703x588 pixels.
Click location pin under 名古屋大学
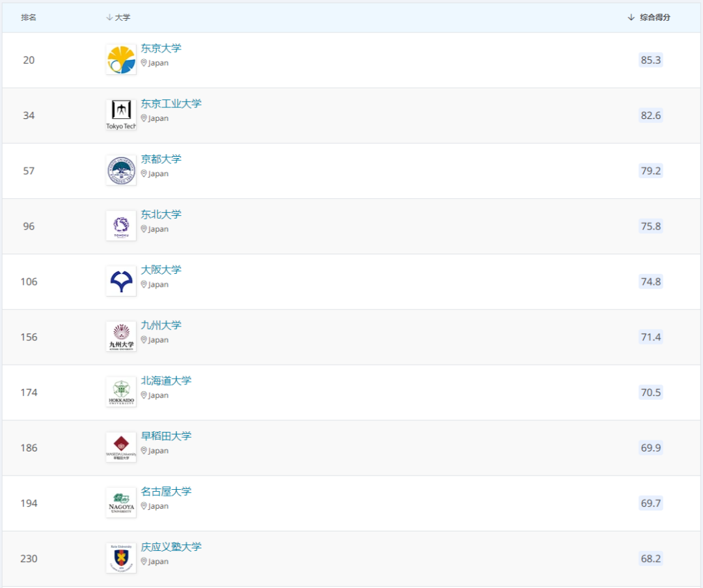click(144, 505)
